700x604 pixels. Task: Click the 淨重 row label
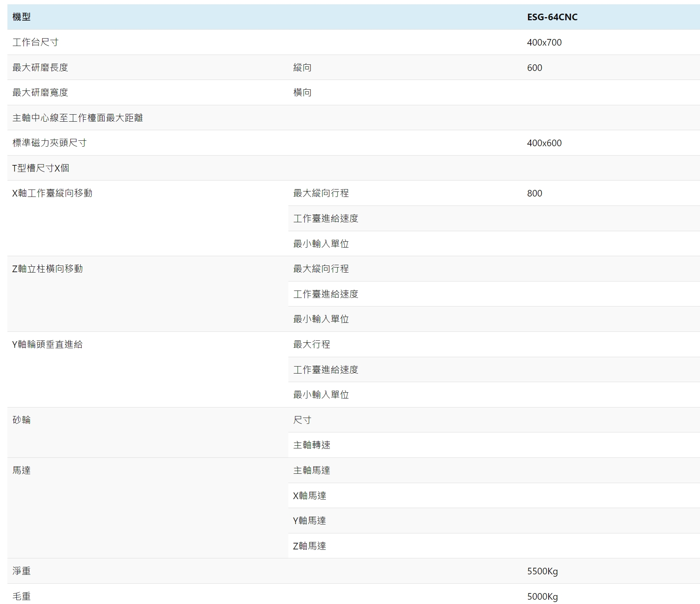(x=21, y=571)
